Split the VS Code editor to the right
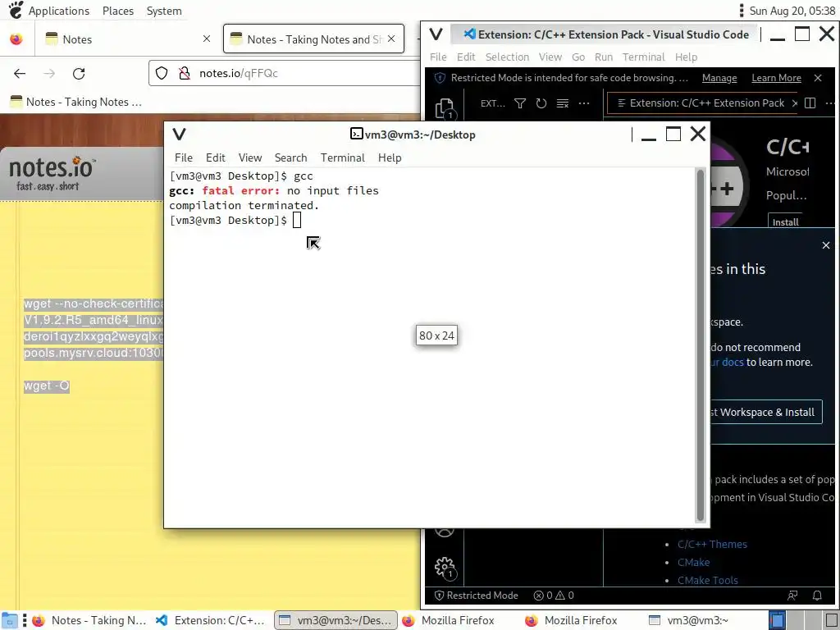Screen dimensions: 840x630 [x=810, y=103]
